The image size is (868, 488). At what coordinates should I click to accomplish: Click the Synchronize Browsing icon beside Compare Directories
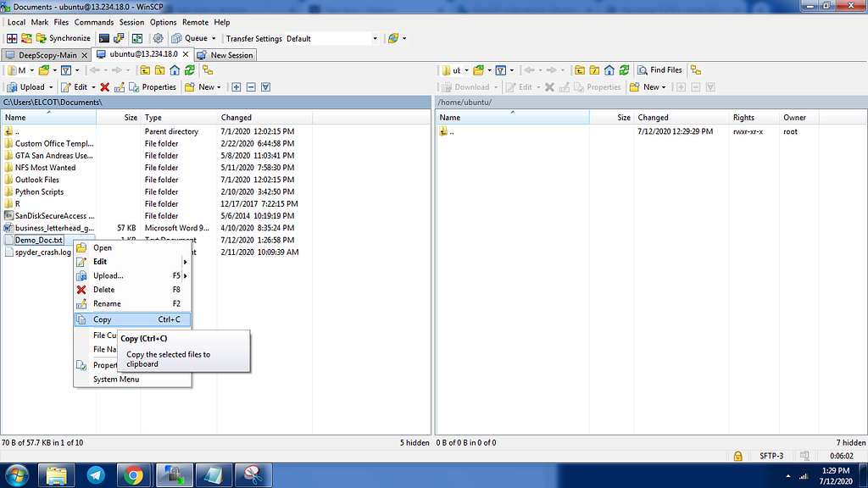click(26, 38)
